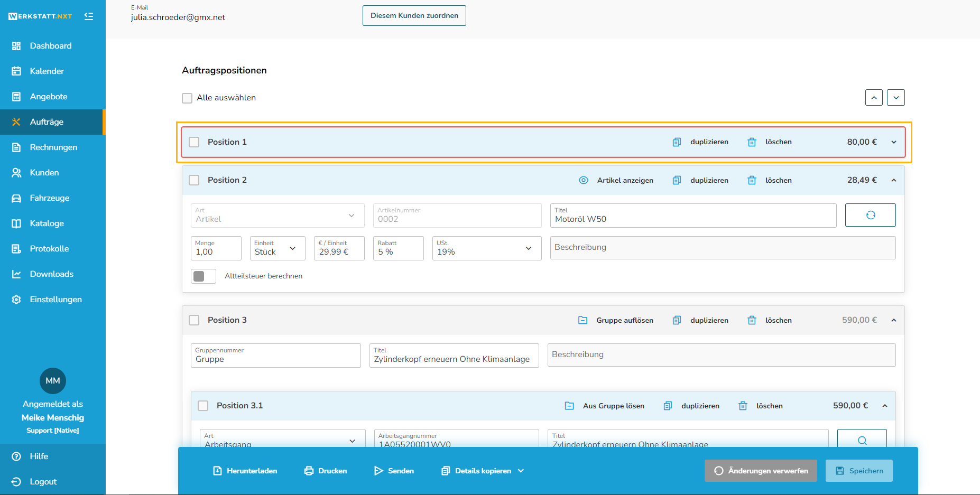The width and height of the screenshot is (980, 495).
Task: Click the Gruppennummer field
Action: point(276,356)
